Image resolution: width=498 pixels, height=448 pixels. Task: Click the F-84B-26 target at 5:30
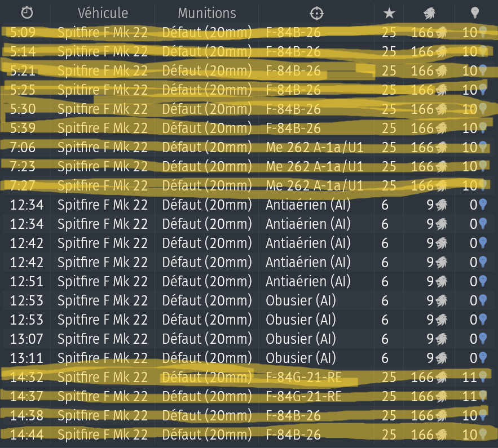293,109
